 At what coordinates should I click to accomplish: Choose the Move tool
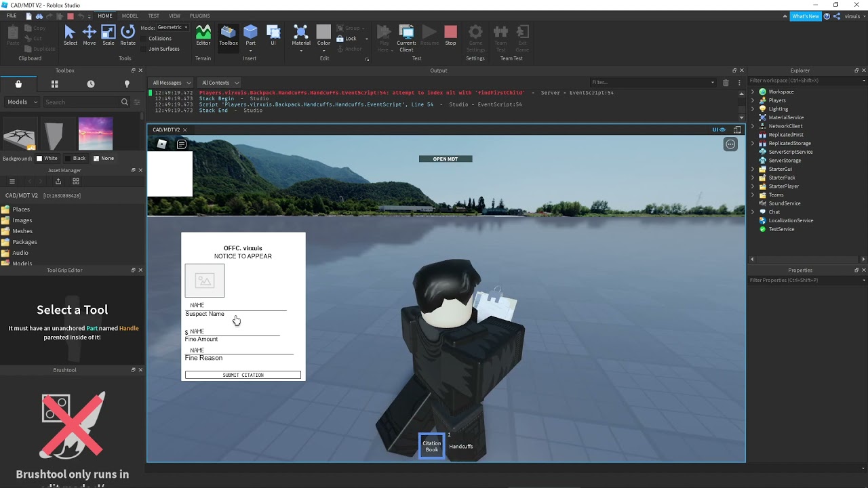click(89, 35)
